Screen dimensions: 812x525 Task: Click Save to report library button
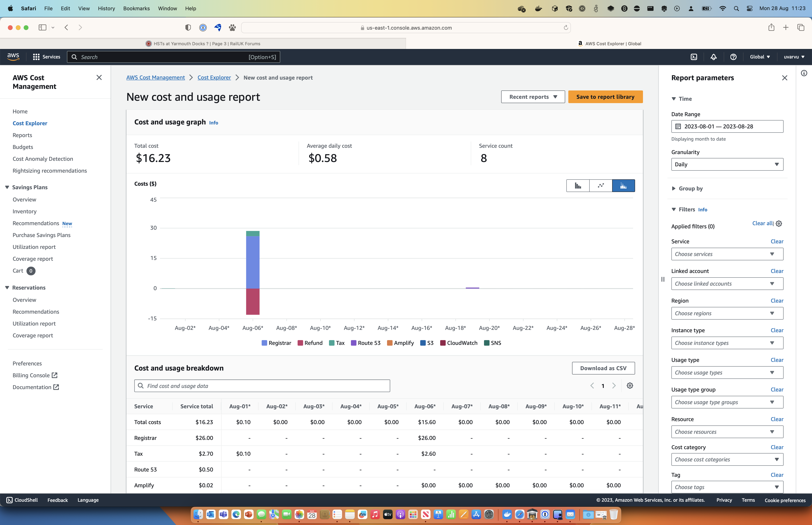point(605,97)
